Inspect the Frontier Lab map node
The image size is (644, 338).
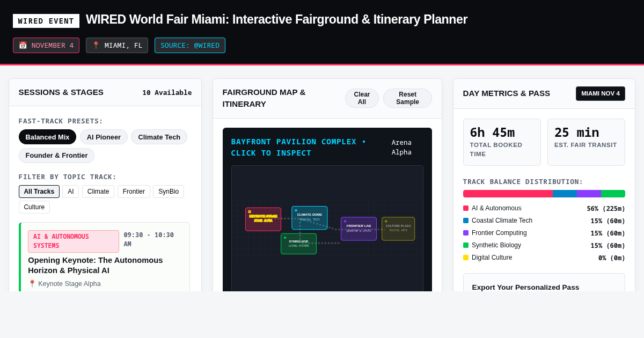click(358, 229)
